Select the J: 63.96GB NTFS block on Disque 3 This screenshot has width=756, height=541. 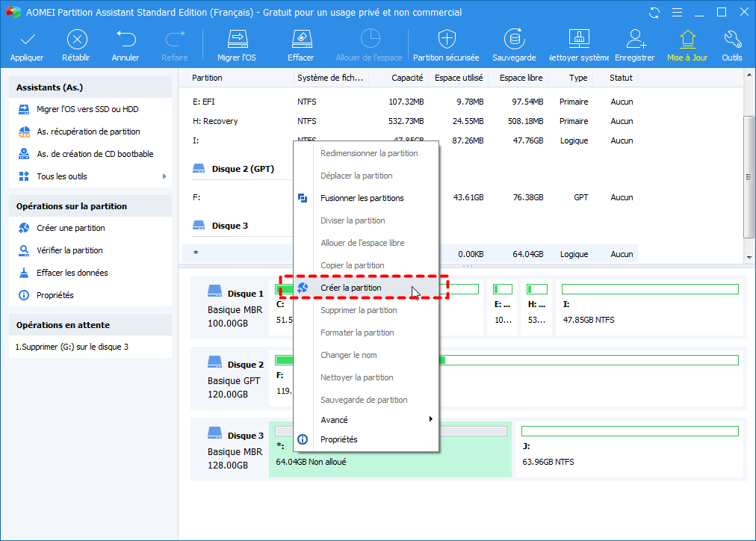[630, 449]
